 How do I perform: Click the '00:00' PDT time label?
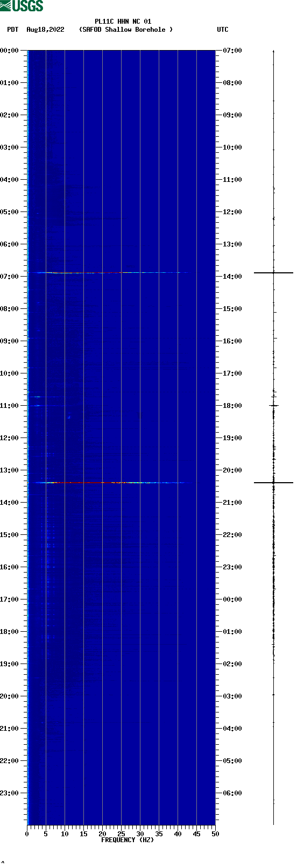coord(9,51)
